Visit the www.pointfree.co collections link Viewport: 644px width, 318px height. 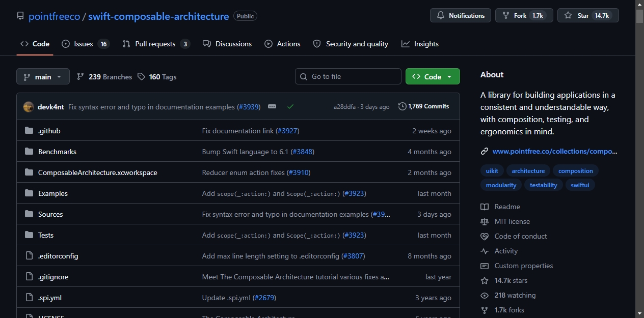tap(555, 151)
